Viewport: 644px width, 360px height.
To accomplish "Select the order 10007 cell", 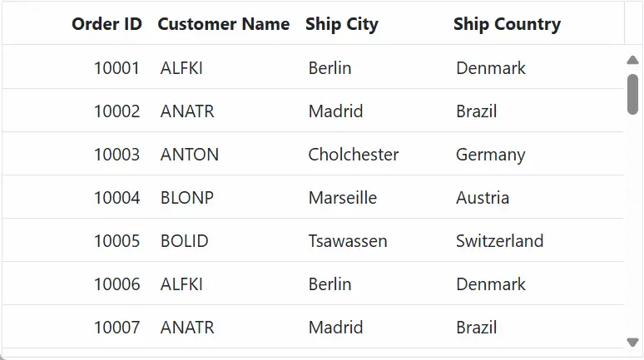I will [116, 328].
